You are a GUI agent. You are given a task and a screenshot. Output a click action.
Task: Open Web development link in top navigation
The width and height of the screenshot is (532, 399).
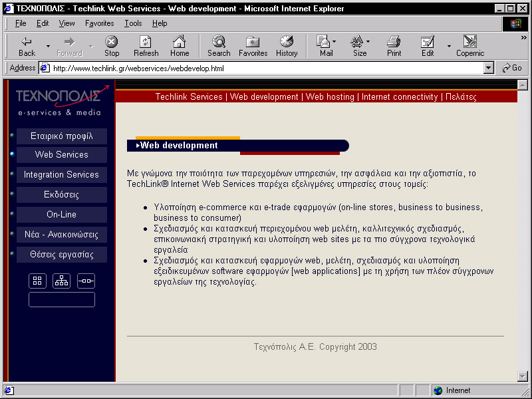[264, 97]
